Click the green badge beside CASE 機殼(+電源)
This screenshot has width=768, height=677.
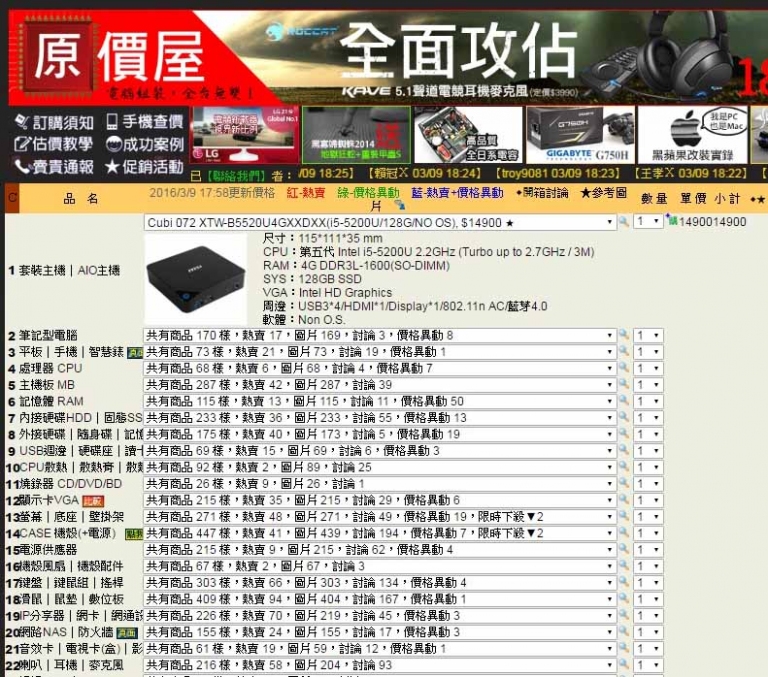[134, 534]
